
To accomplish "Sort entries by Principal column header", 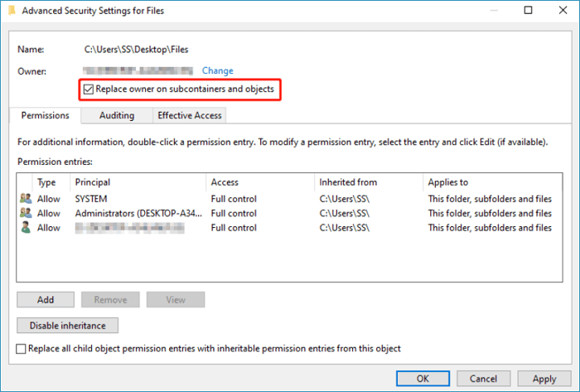I will 137,181.
